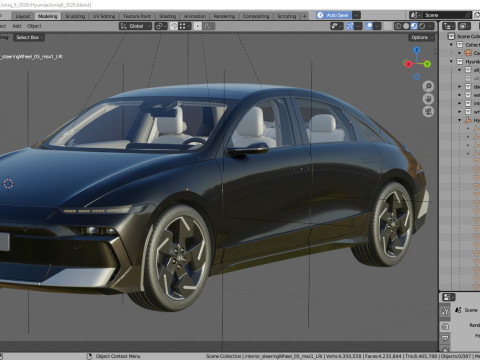
Task: Open the dropdown beside Auto Save
Action: (356, 15)
